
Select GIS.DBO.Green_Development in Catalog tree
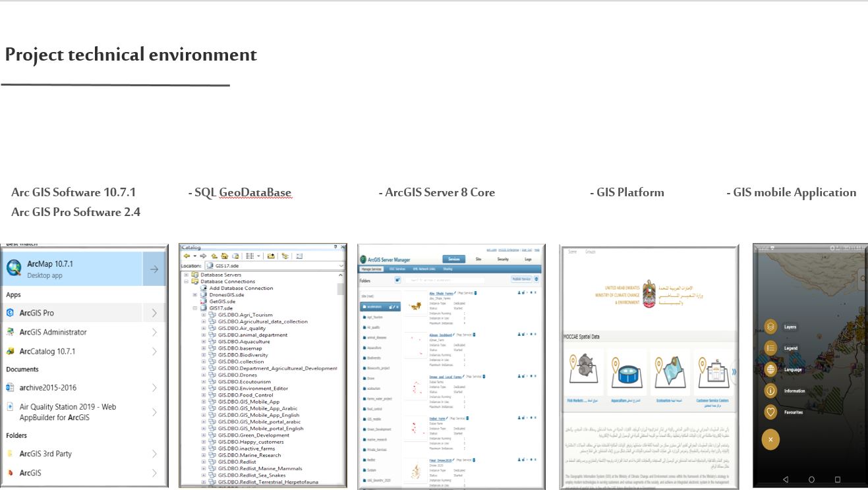point(254,435)
